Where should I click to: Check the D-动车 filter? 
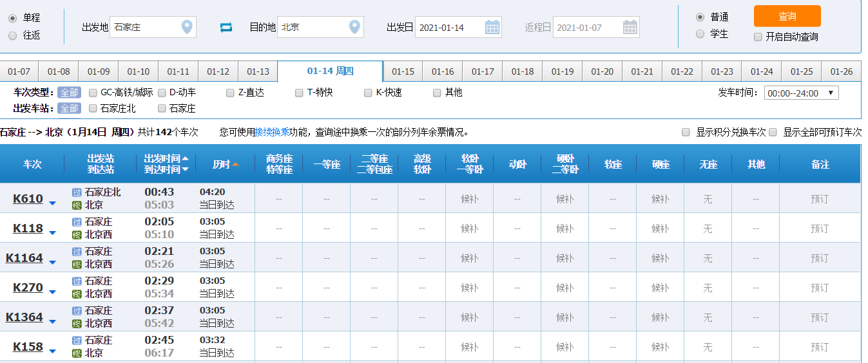pos(162,93)
